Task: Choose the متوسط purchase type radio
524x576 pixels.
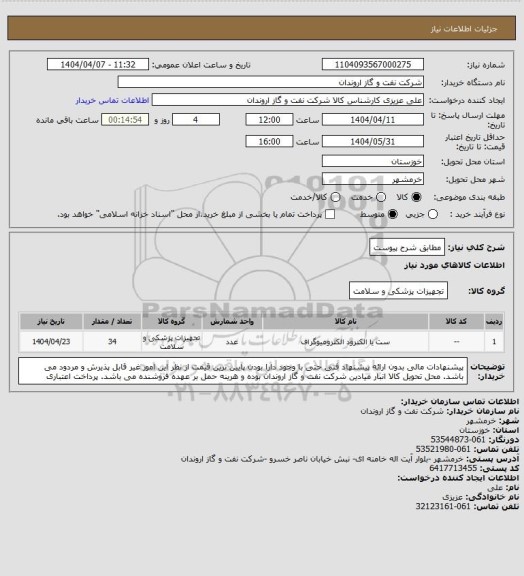Action: coord(393,215)
